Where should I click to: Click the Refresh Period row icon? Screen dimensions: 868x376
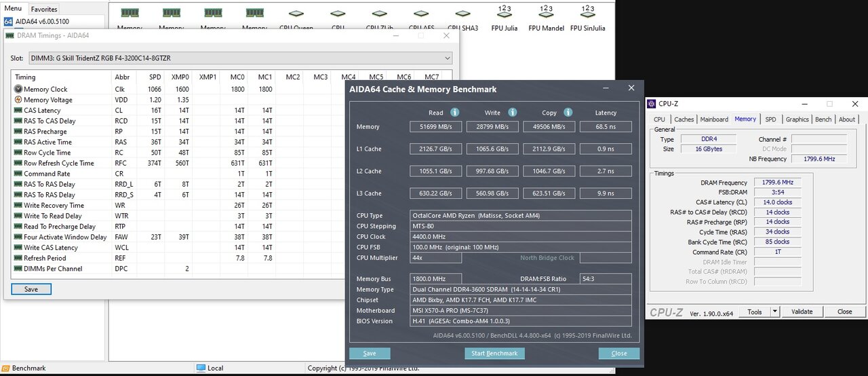pos(18,258)
